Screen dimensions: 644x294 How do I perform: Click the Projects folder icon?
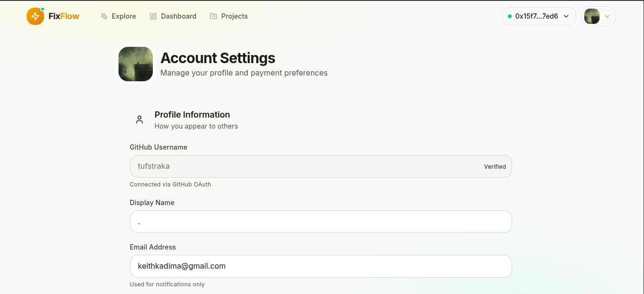pos(214,16)
